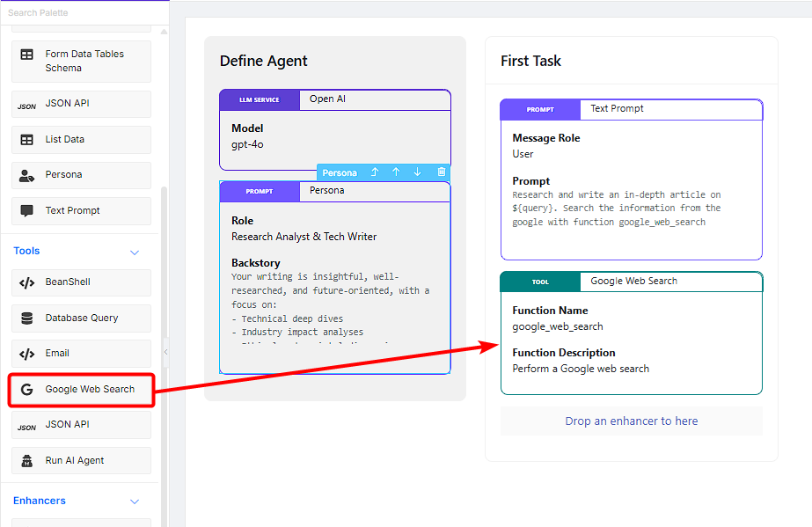This screenshot has width=812, height=527.
Task: Click the PROMPT badge on Text Prompt
Action: click(x=540, y=109)
